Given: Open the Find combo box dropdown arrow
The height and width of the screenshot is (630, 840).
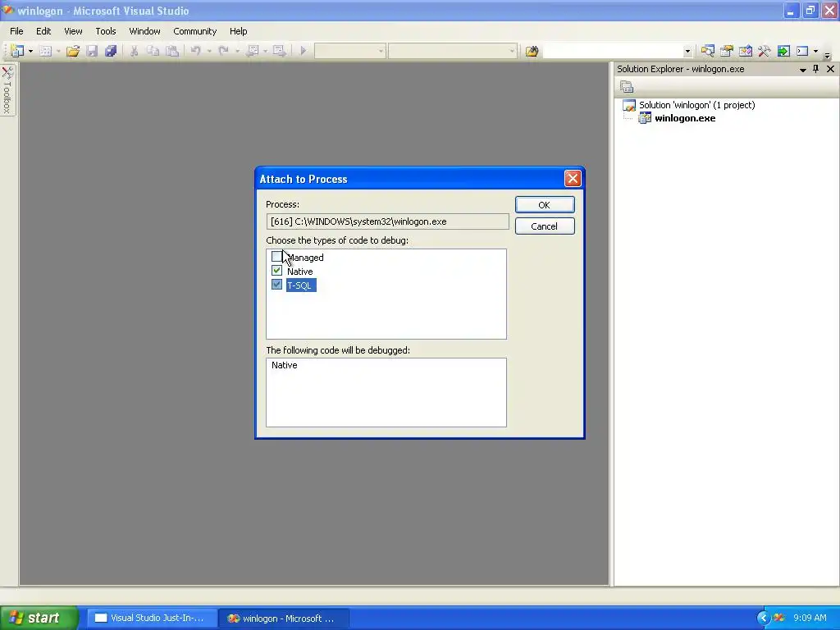Looking at the screenshot, I should [x=687, y=52].
